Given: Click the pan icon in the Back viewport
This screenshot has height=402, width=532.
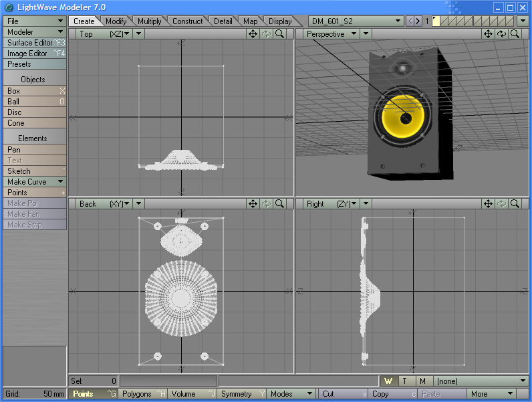Looking at the screenshot, I should (x=253, y=204).
